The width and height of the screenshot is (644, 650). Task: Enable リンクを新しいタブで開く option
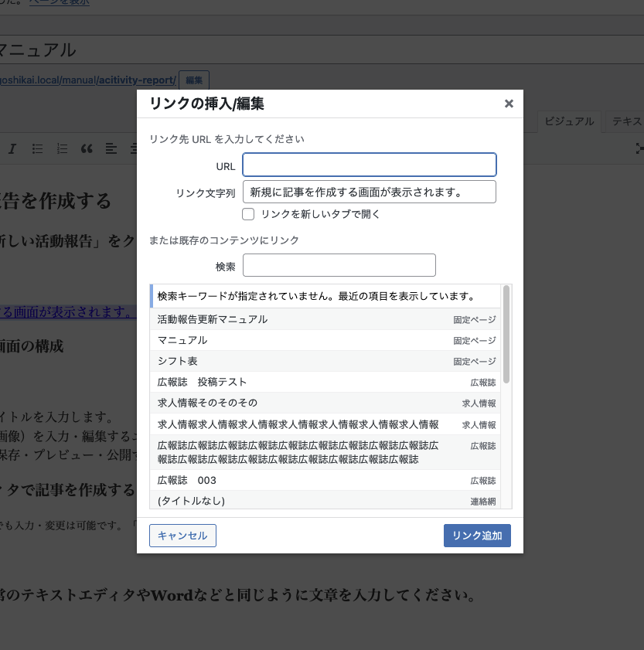pos(248,214)
